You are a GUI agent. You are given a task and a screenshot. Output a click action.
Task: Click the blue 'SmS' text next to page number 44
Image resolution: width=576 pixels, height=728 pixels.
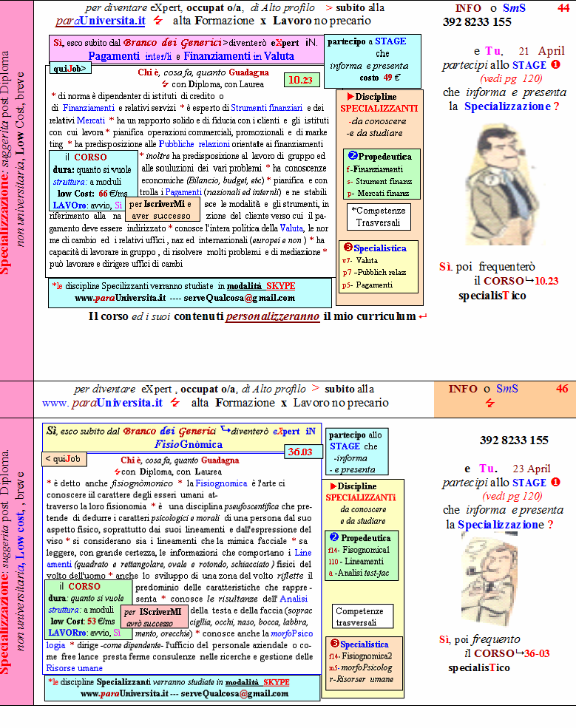click(x=514, y=8)
